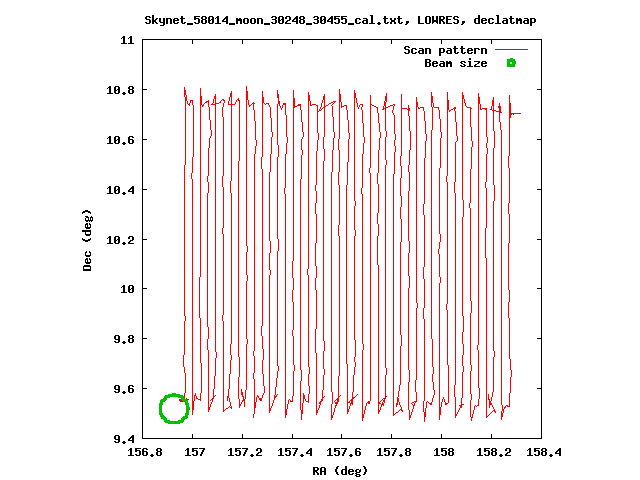Click the 'RA (deg)' x-axis label
Image resolution: width=640 pixels, height=480 pixels.
(340, 471)
